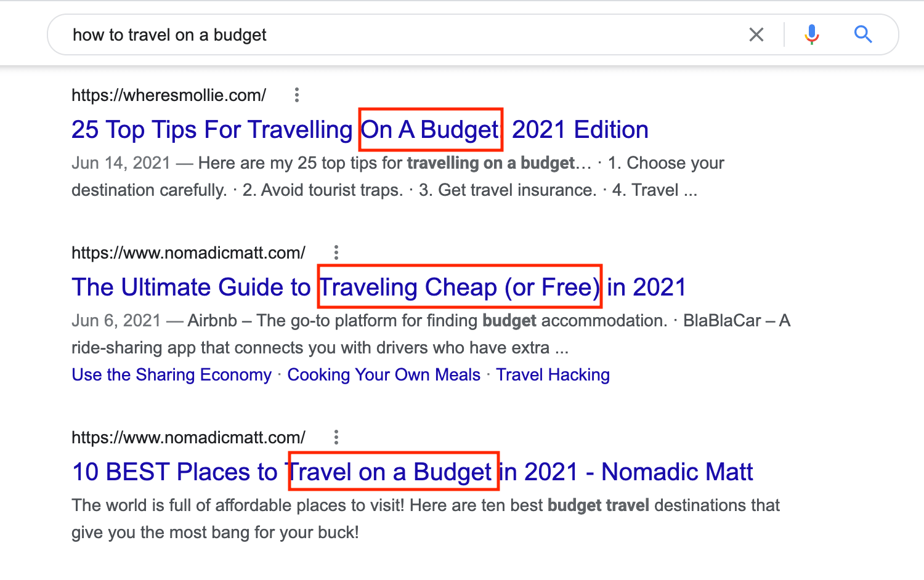Click 'Nomadic Matt' in the third result title
Screen dimensions: 924x580
pos(677,472)
